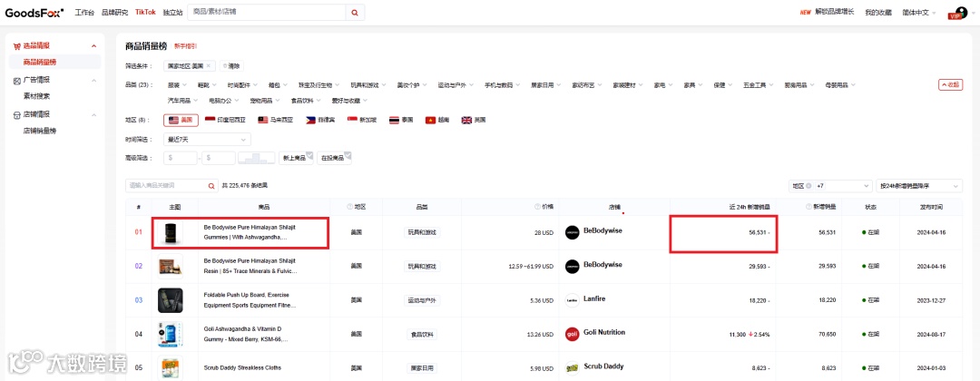980x381 pixels.
Task: Switch to the TikTok tab
Action: click(145, 12)
